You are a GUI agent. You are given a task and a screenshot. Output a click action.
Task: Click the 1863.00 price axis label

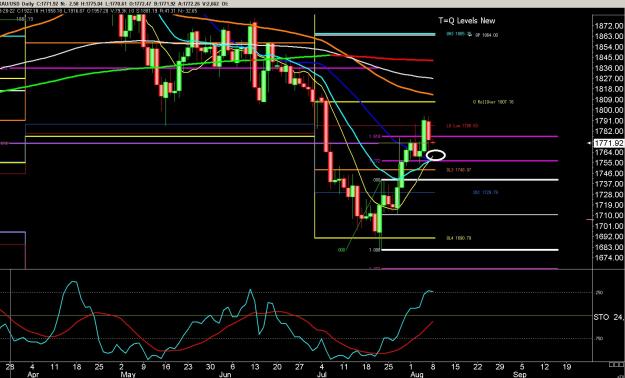(x=609, y=36)
